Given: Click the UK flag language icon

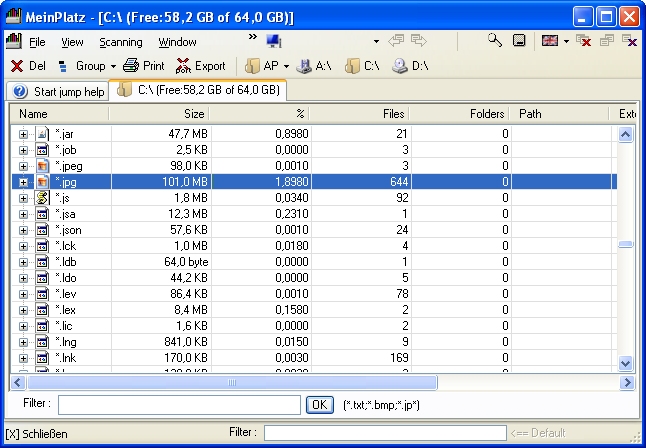Looking at the screenshot, I should pos(549,41).
